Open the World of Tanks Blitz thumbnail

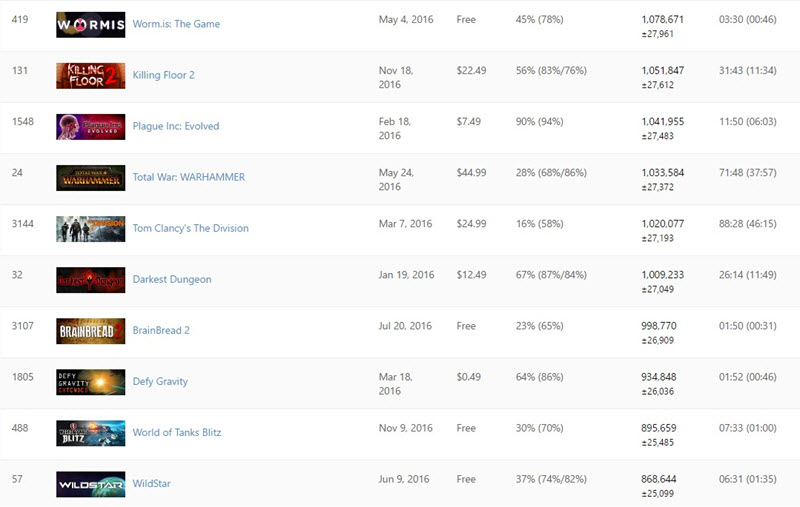(91, 433)
